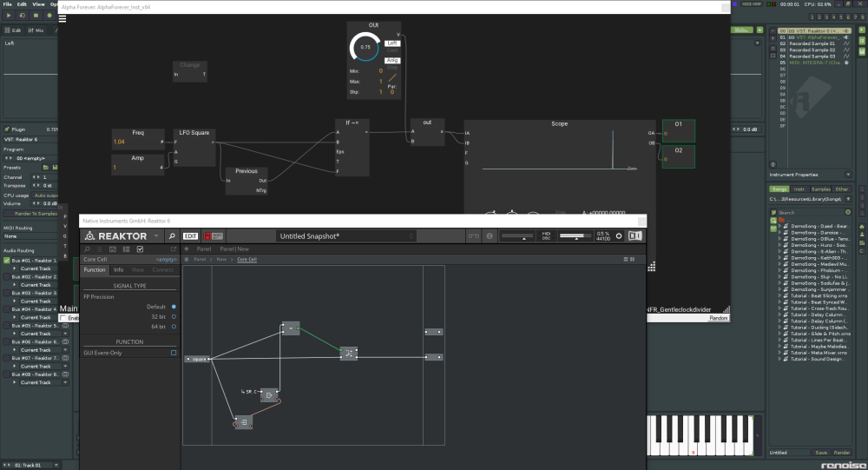
Task: Open Current Track dropdown under Bus #07
Action: coord(65,367)
